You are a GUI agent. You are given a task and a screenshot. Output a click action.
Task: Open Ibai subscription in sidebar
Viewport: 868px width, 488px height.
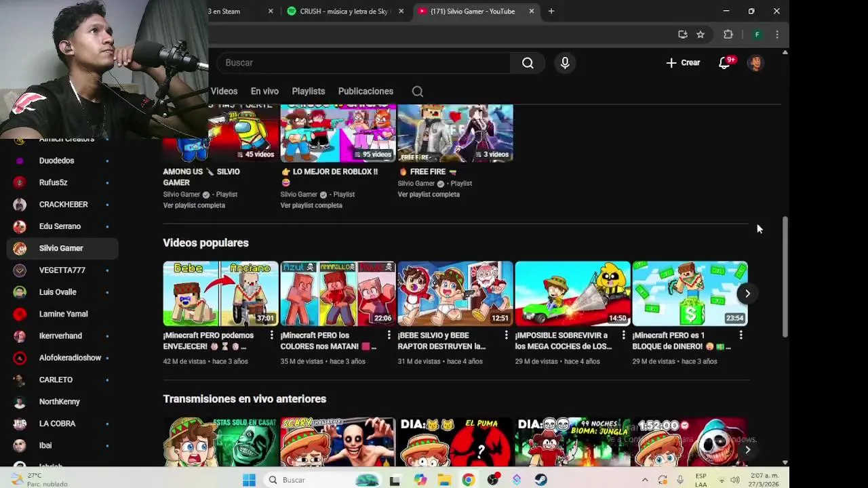[62, 445]
